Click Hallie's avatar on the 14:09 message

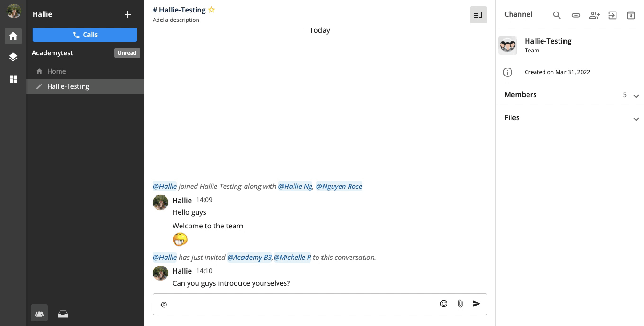(x=160, y=203)
